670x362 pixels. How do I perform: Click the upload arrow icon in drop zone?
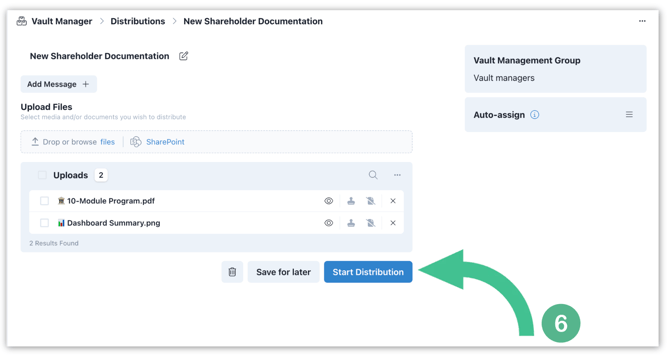[35, 141]
